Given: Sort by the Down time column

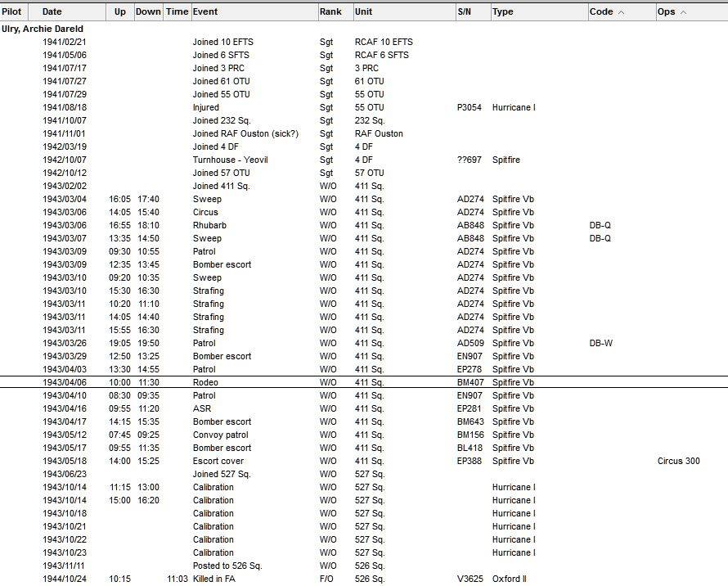Looking at the screenshot, I should click(148, 11).
